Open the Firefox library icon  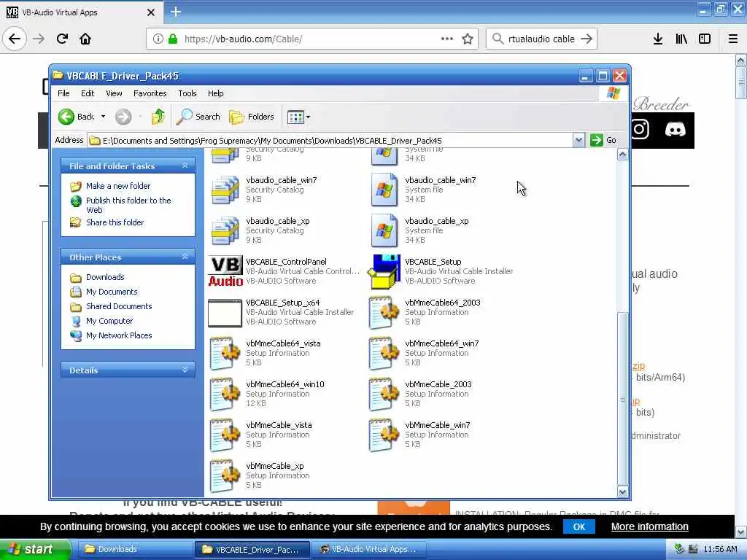681,39
